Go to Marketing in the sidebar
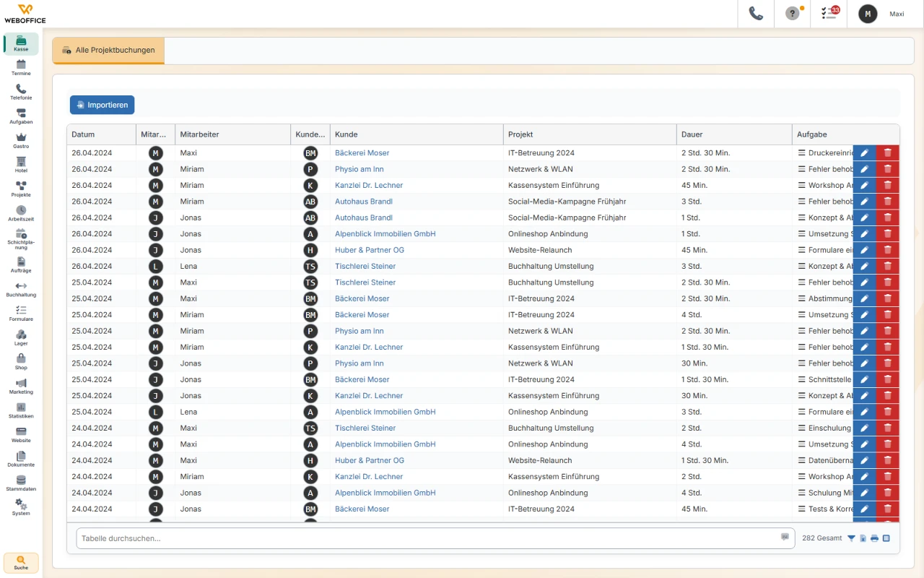Viewport: 924px width, 578px height. (21, 387)
